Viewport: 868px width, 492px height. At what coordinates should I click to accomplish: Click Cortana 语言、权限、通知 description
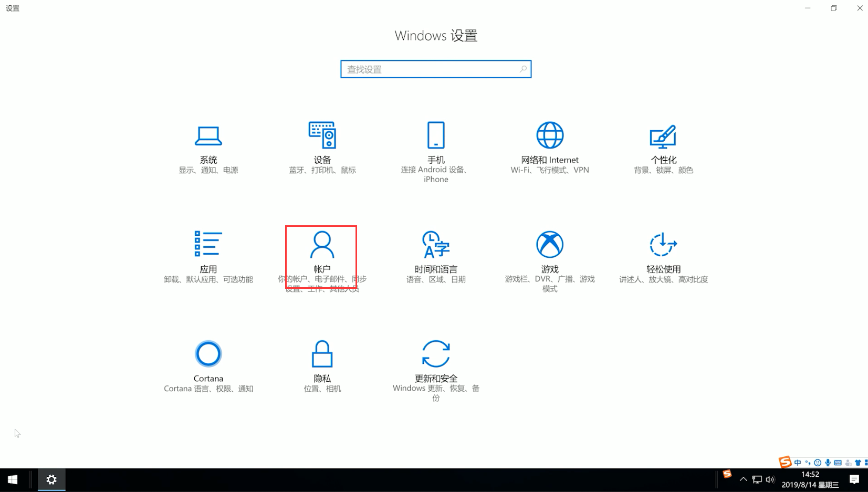point(208,389)
